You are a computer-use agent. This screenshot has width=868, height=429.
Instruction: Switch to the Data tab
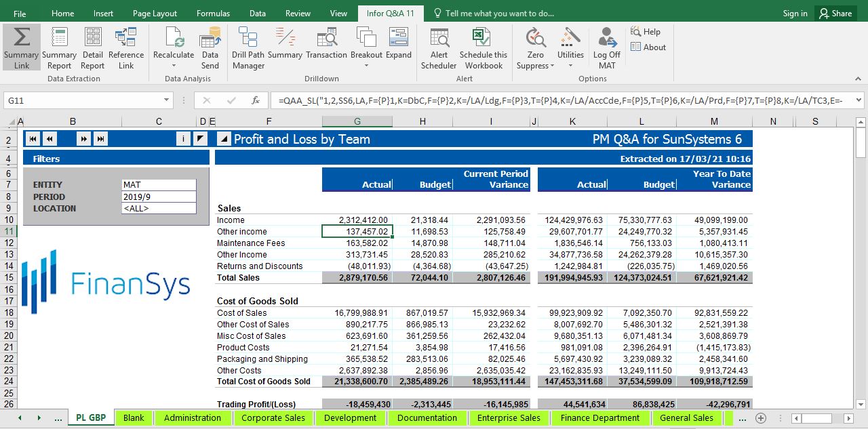point(258,14)
